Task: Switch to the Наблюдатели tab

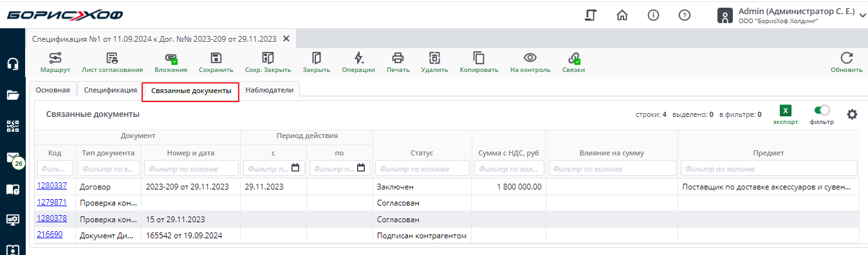Action: pos(270,90)
